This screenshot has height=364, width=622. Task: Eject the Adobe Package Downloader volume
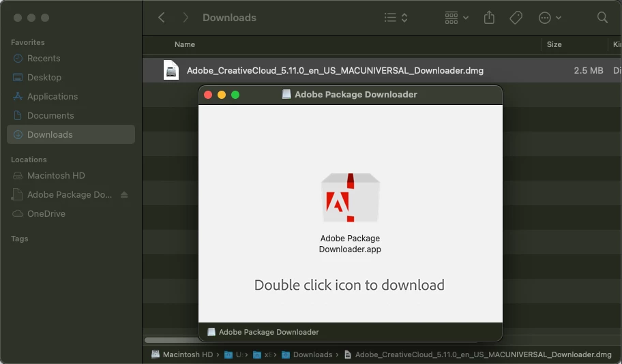click(x=124, y=194)
